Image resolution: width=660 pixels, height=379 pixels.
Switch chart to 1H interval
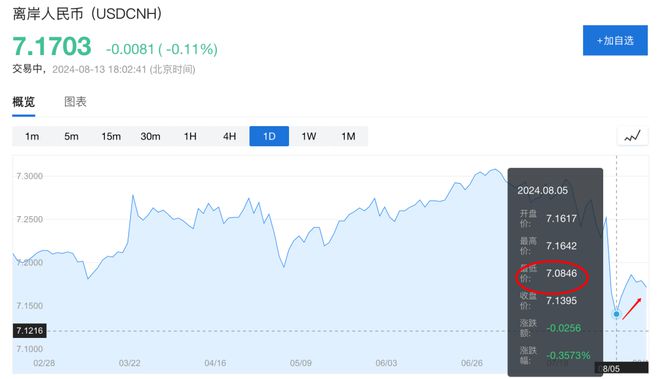click(x=190, y=136)
